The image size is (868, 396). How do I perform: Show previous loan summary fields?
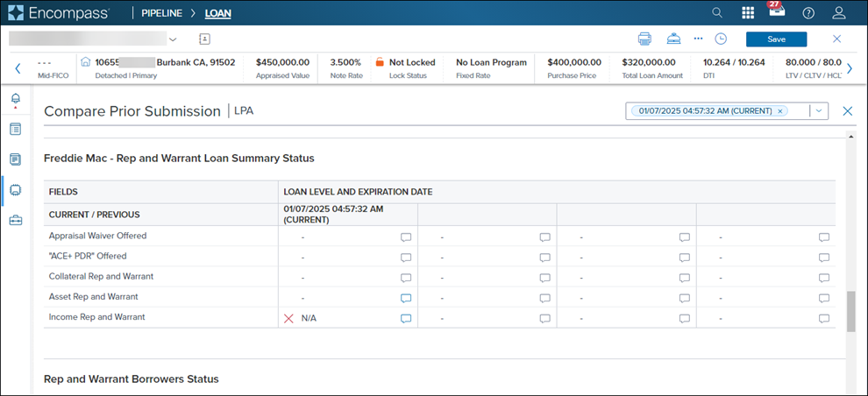18,68
